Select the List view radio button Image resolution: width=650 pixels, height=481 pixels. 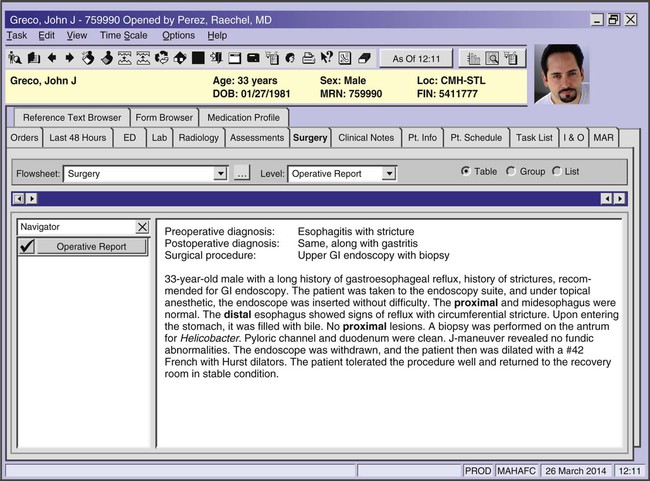(x=557, y=171)
